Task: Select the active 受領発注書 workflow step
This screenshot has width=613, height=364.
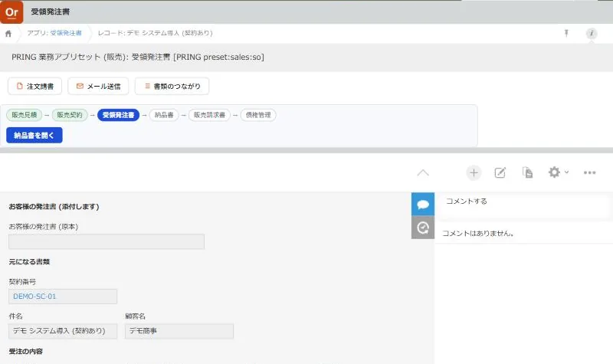Action: coord(118,115)
